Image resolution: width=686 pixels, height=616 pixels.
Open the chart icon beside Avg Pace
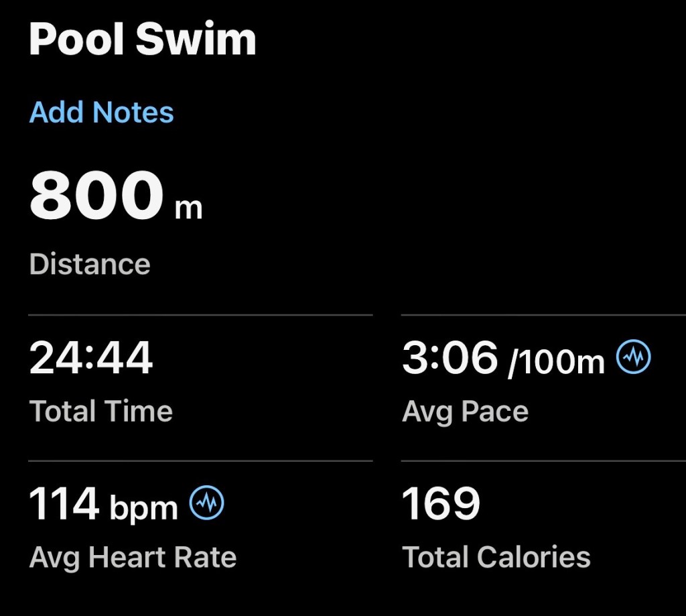coord(633,357)
